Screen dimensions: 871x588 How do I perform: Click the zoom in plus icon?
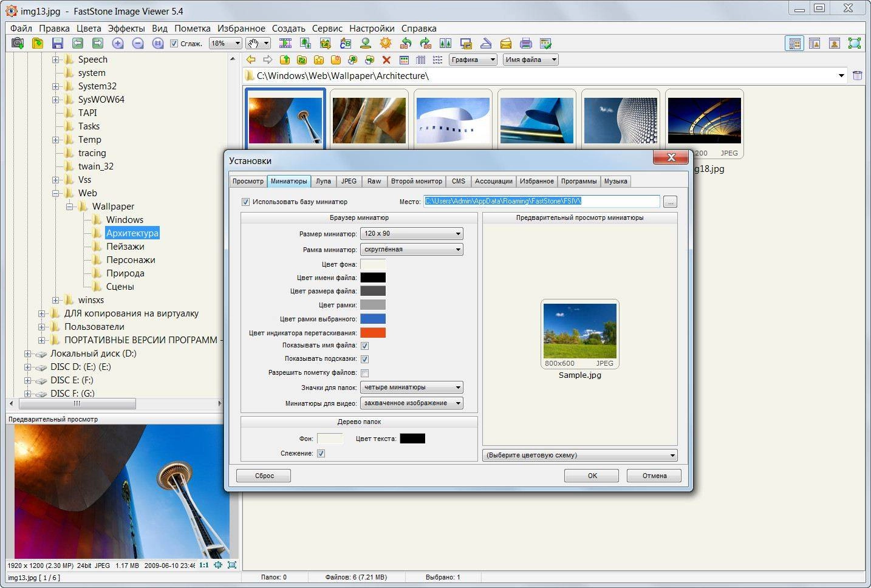click(x=118, y=43)
